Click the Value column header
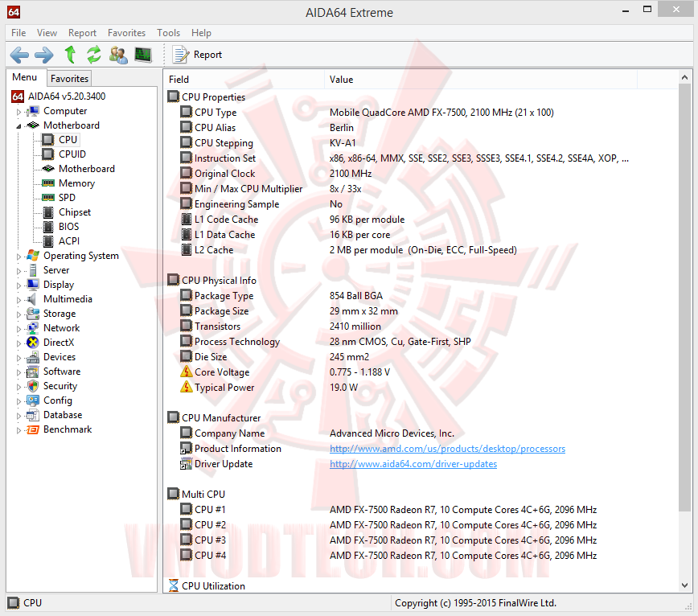This screenshot has height=616, width=698. [x=481, y=80]
